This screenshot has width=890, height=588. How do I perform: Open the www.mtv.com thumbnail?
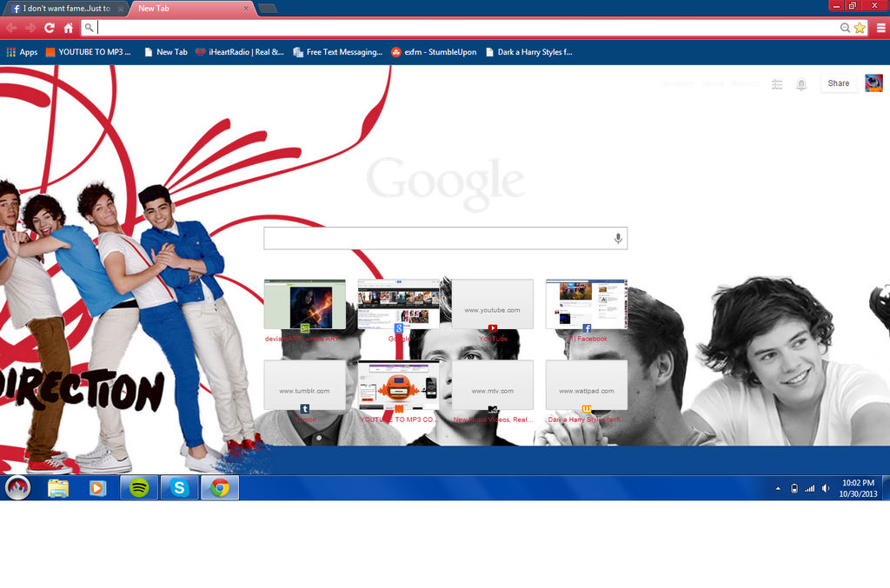click(492, 385)
